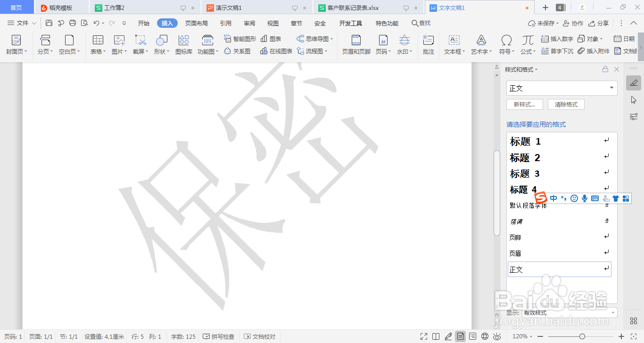Open the 120% zoom level dropdown
The width and height of the screenshot is (644, 343).
click(522, 336)
